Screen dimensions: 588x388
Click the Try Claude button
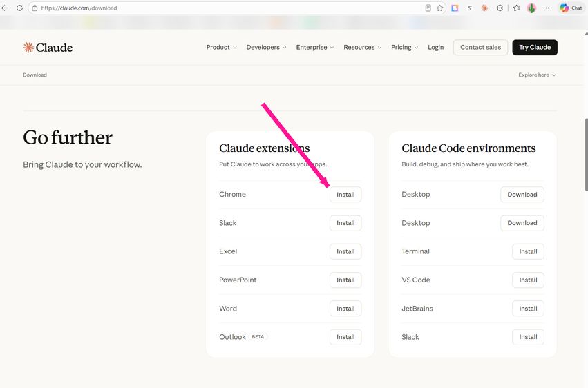[535, 47]
